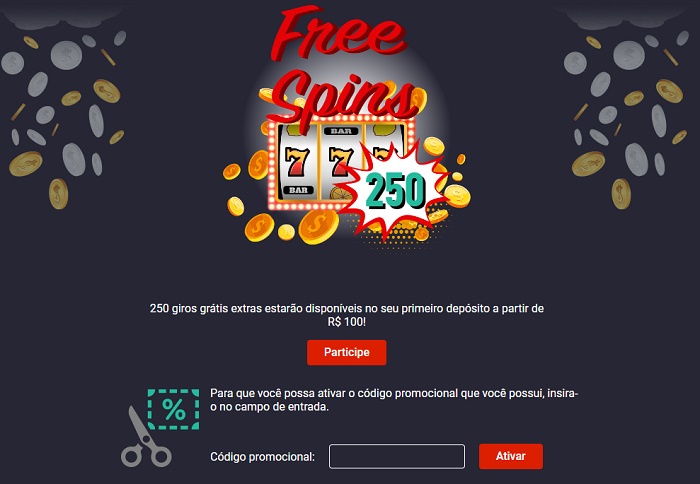Click the orange slice symbol under second 7

pyautogui.click(x=340, y=193)
